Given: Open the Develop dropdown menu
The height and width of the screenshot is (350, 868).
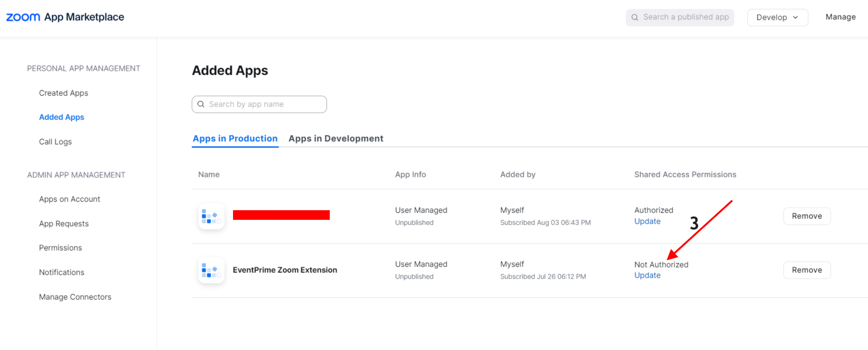Looking at the screenshot, I should (777, 17).
